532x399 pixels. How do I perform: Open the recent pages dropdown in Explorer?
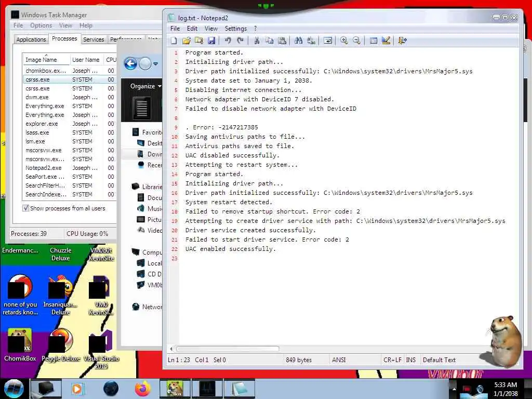(156, 63)
